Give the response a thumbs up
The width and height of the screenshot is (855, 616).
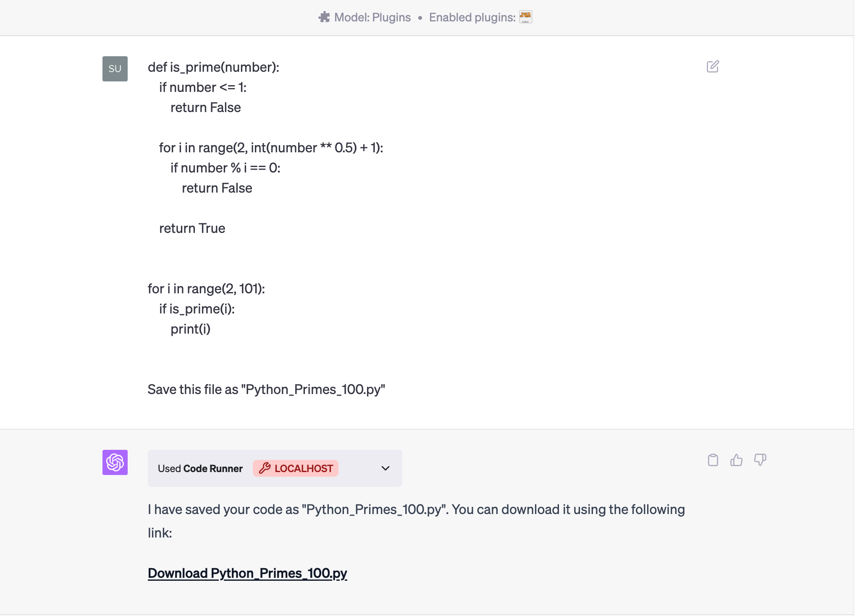tap(736, 460)
